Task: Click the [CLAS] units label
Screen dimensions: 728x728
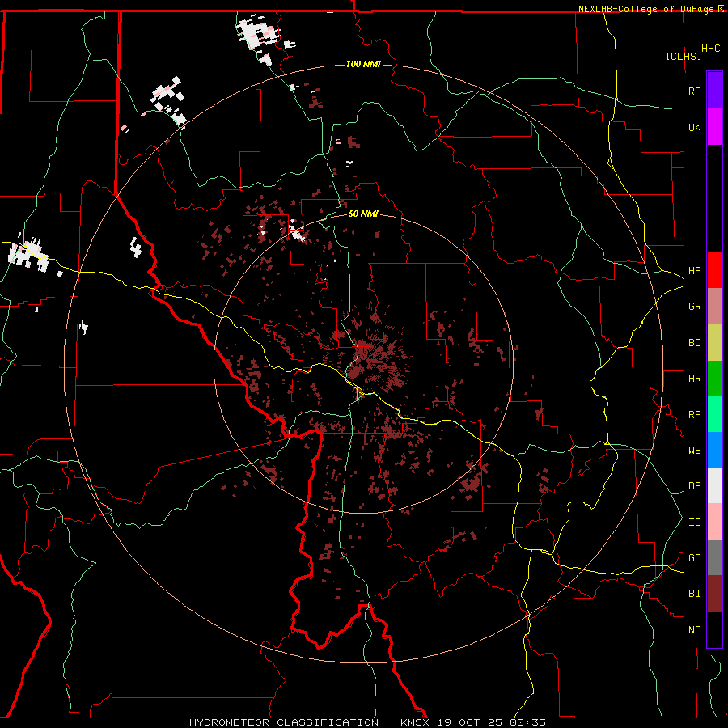Action: [684, 57]
